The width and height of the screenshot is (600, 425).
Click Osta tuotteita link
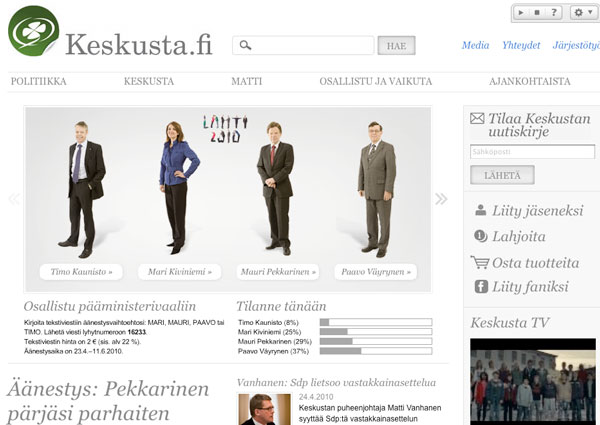click(x=536, y=263)
